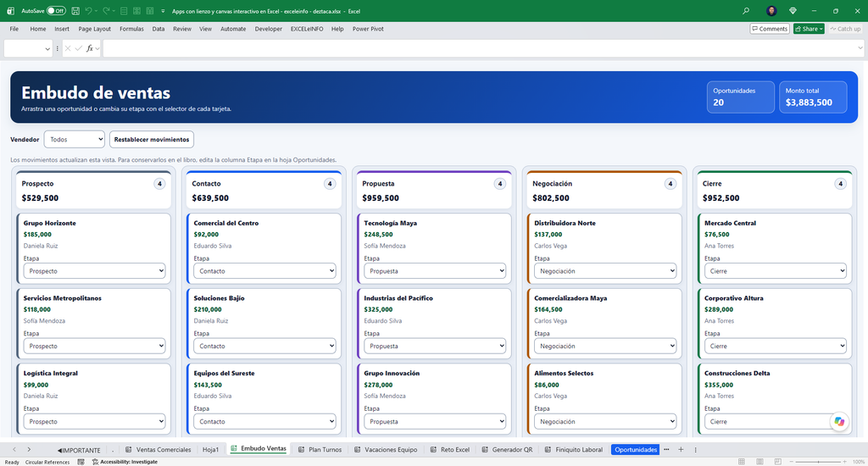
Task: Open Etapa dropdown for Corporativo Altura
Action: (x=775, y=346)
